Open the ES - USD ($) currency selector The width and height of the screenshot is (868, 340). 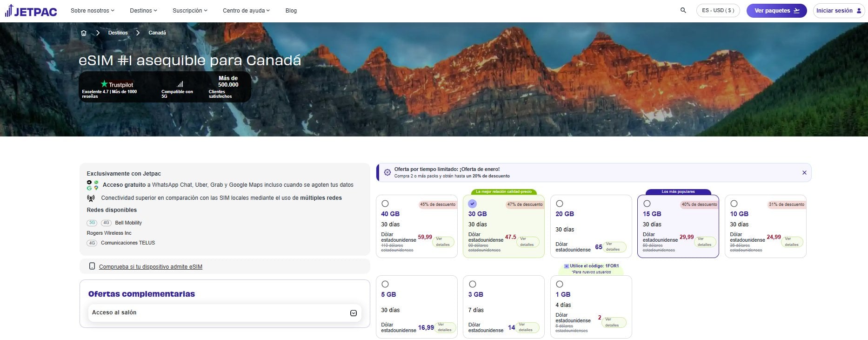click(x=718, y=11)
